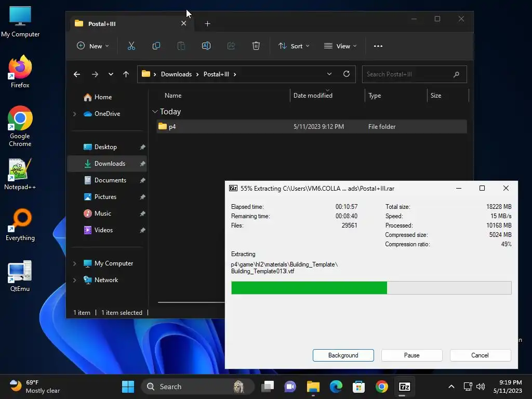Select the Google Chrome desktop shortcut
The width and height of the screenshot is (532, 399).
tap(20, 126)
